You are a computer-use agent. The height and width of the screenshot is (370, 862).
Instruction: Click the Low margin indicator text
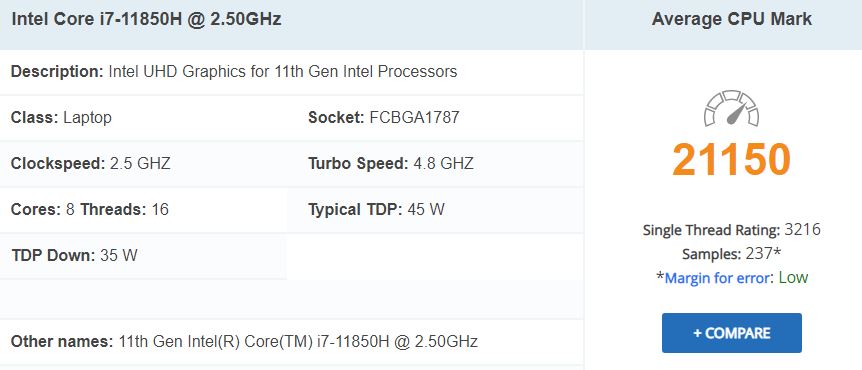(x=793, y=278)
